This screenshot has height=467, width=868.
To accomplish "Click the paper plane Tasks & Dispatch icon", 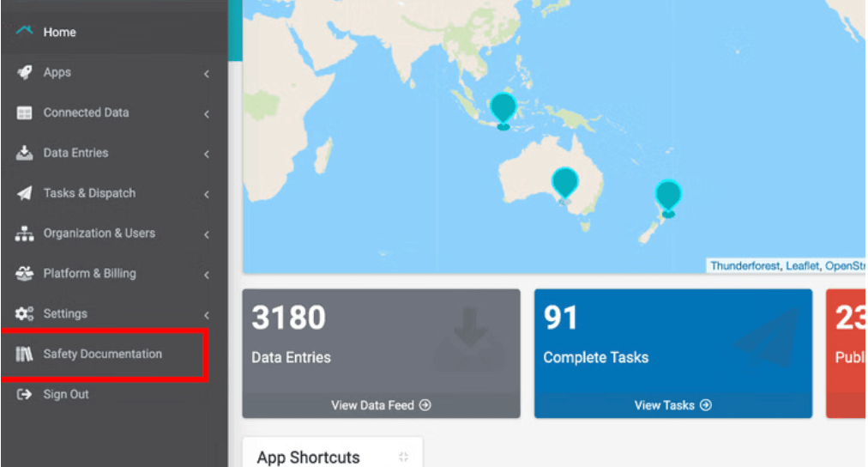I will pyautogui.click(x=25, y=194).
